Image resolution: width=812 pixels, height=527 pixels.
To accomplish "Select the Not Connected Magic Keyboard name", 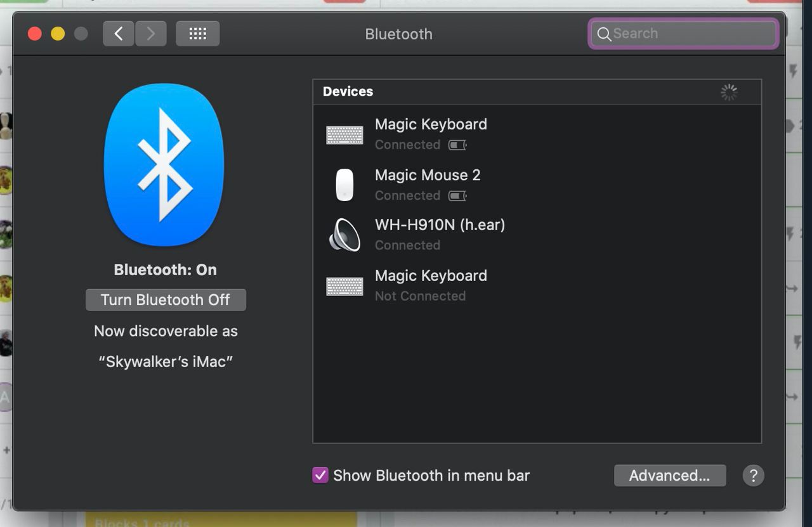I will click(x=431, y=276).
